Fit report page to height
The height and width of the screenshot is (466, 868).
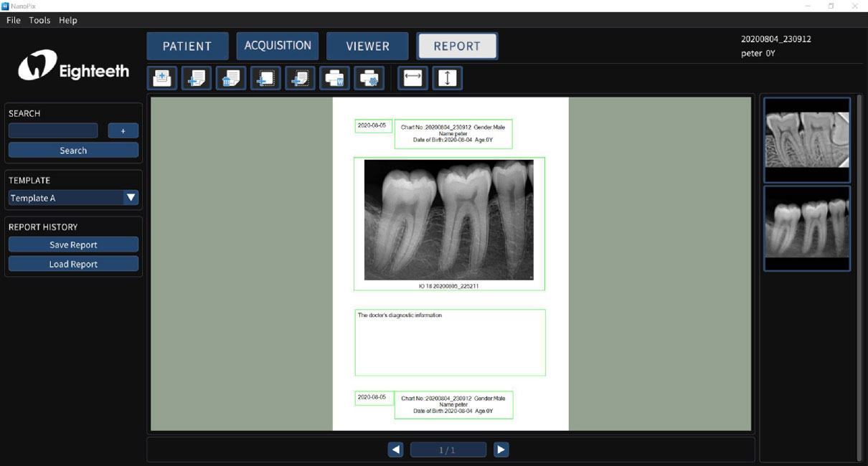447,78
